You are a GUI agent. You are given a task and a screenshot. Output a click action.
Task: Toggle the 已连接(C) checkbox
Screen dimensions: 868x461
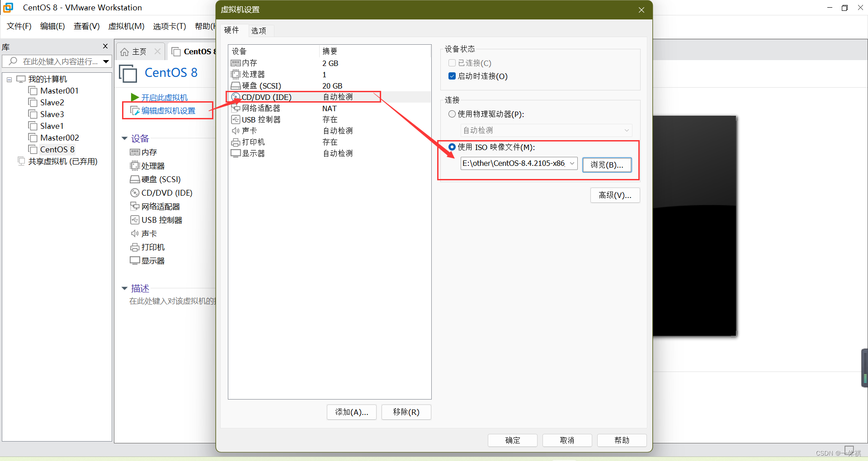(x=452, y=63)
